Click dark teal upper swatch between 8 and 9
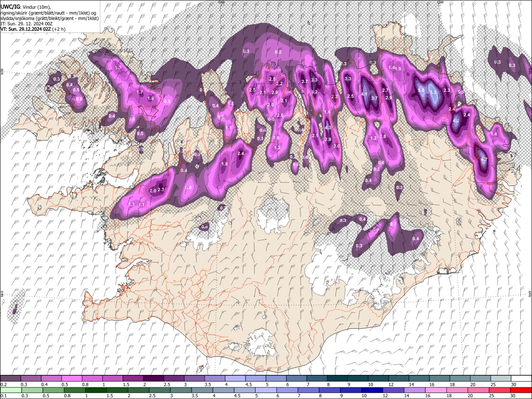 (337, 379)
